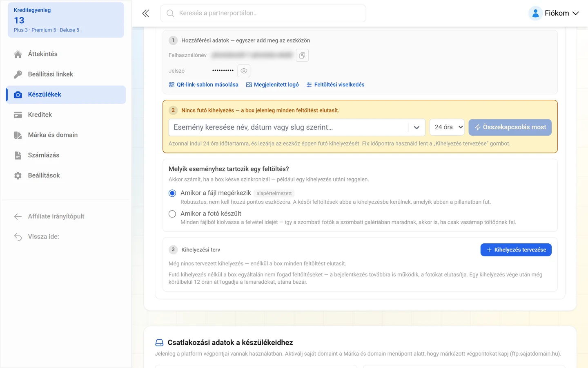Select 'Amikor a fájl megérkezik' radio option

click(x=172, y=193)
